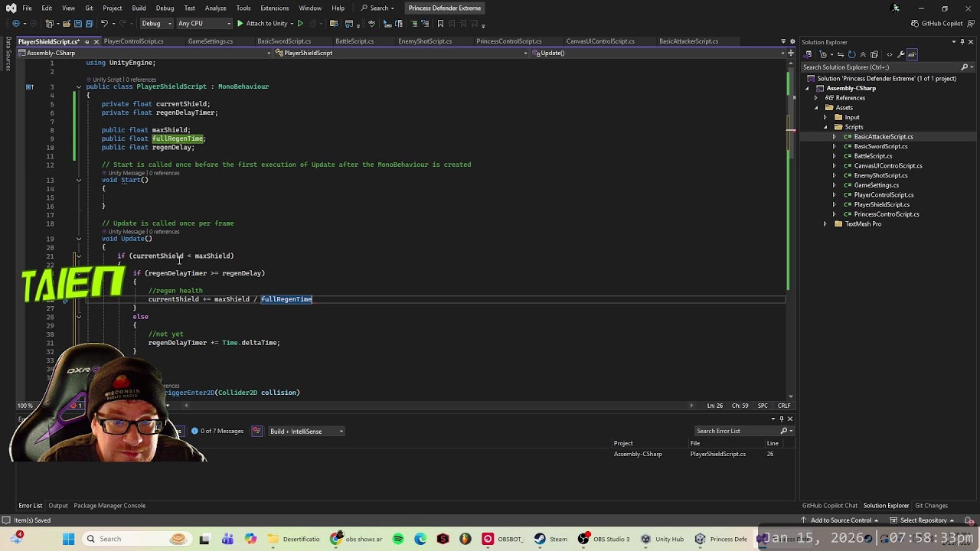The image size is (980, 551).
Task: Click the editor tab settings gear icon
Action: pyautogui.click(x=791, y=41)
